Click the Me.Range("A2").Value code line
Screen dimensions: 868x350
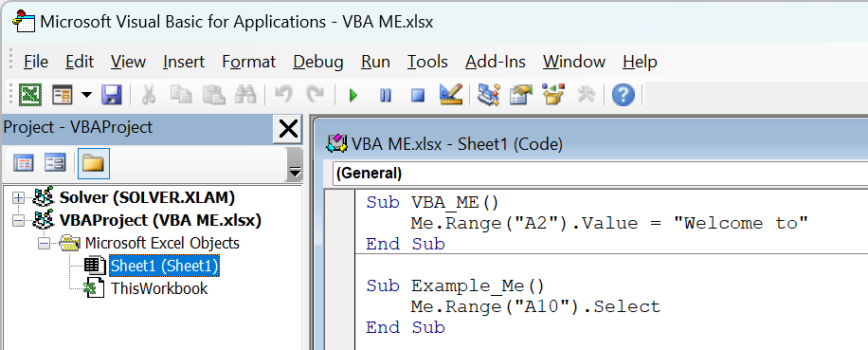click(609, 224)
